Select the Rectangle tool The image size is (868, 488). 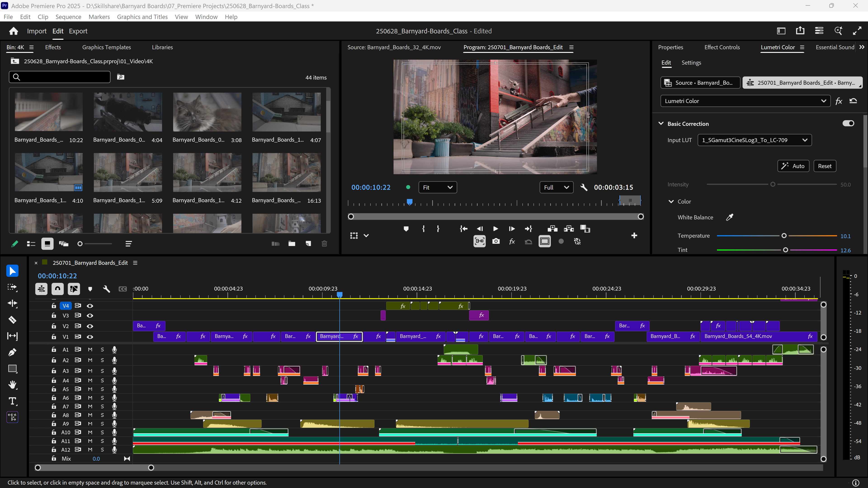(x=12, y=368)
